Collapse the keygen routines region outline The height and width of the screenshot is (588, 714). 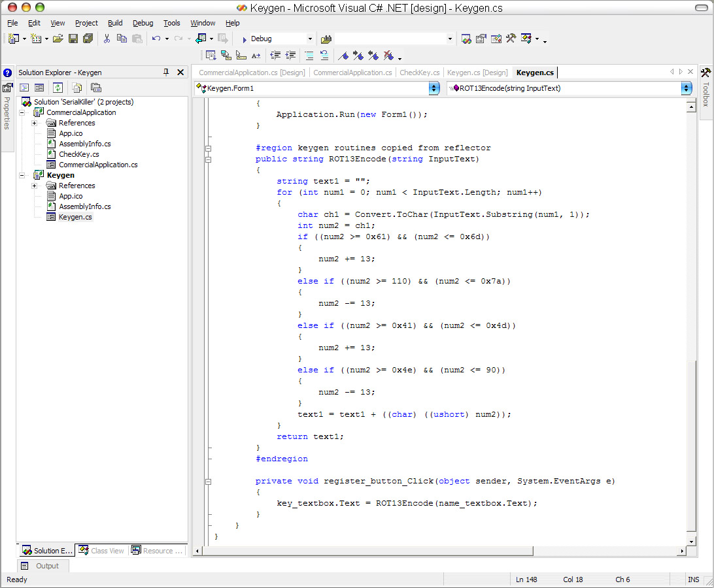[x=208, y=148]
